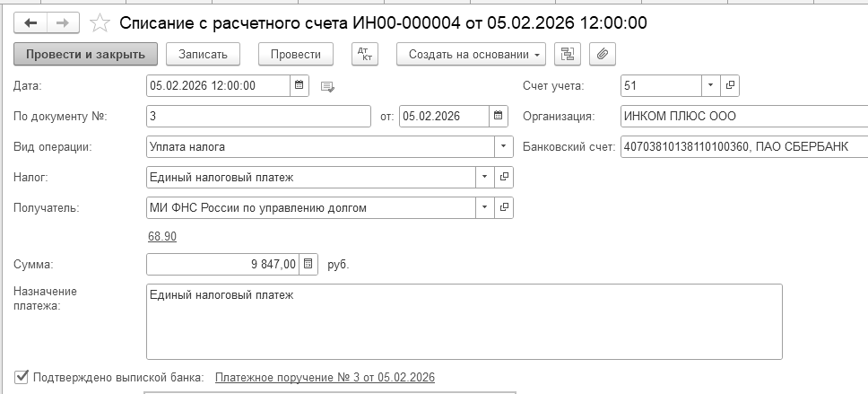Image resolution: width=868 pixels, height=394 pixels.
Task: Click the Банковский счет field
Action: pyautogui.click(x=744, y=147)
